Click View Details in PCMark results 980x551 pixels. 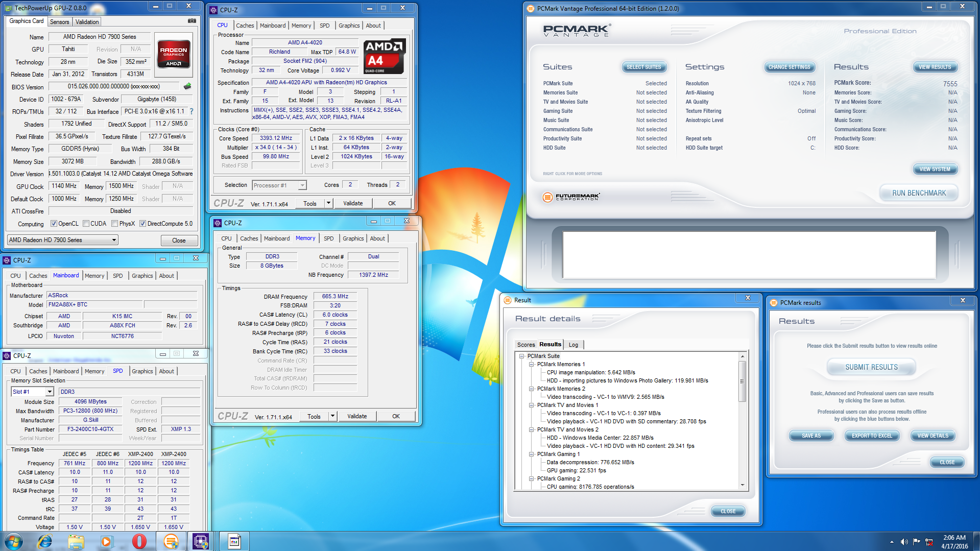(x=933, y=436)
